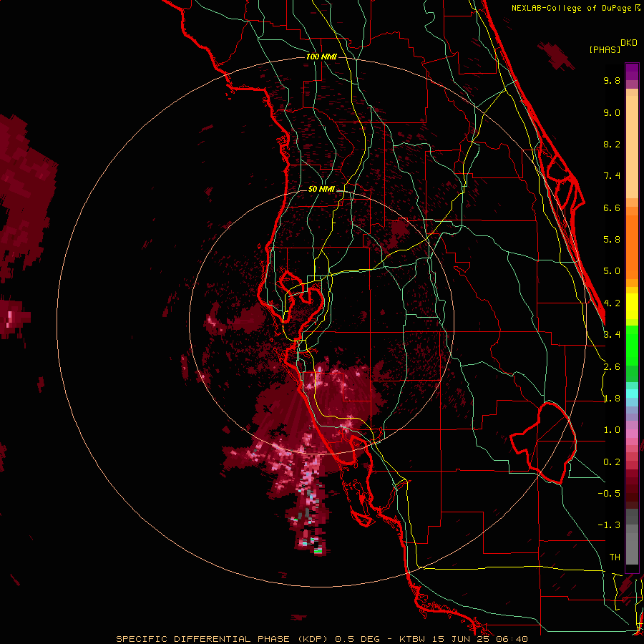This screenshot has width=644, height=644.
Task: Click the DKD label above the color scale
Action: tap(629, 43)
